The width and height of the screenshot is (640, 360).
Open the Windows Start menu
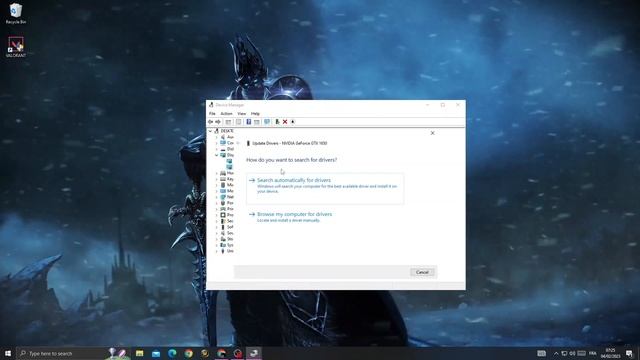point(8,353)
